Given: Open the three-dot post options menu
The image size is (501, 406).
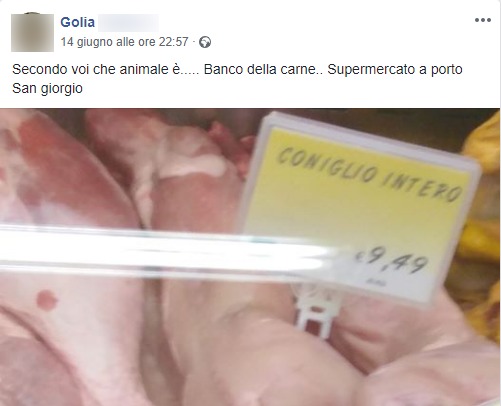Looking at the screenshot, I should (483, 20).
